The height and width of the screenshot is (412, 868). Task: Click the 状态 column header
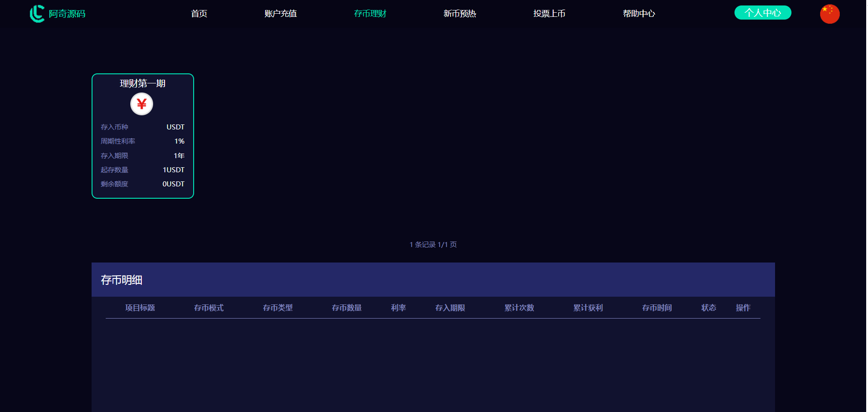tap(709, 308)
